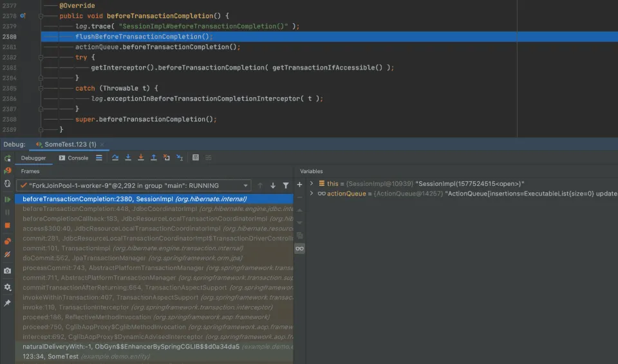Click the threads layout lines icon
The width and height of the screenshot is (618, 364).
pos(99,158)
